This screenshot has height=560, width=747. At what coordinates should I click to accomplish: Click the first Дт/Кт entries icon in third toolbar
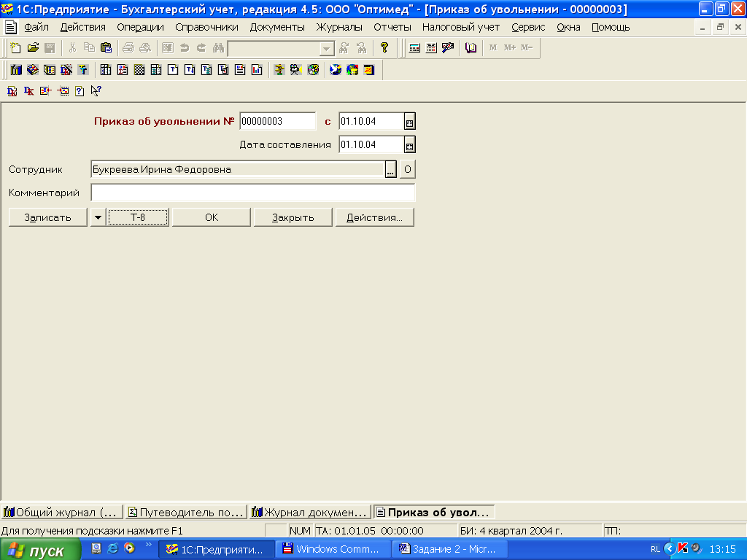point(12,91)
